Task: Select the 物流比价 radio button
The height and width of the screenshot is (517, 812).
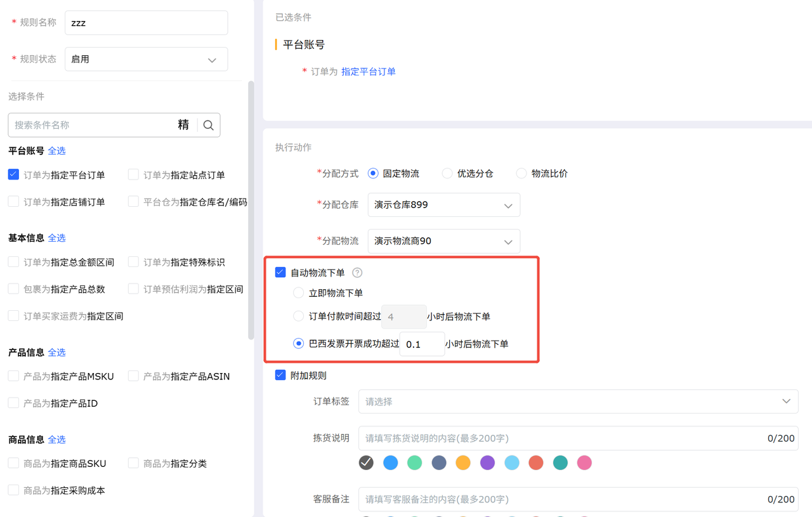Action: click(x=521, y=173)
